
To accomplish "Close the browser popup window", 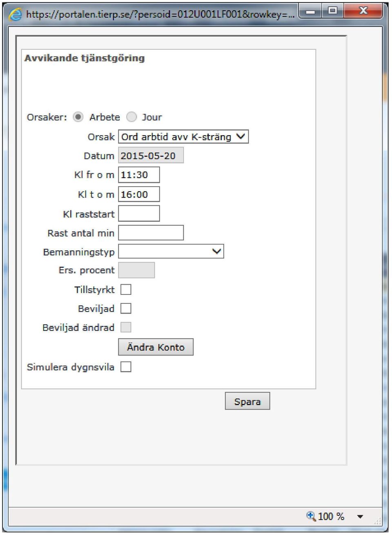I will pyautogui.click(x=363, y=11).
